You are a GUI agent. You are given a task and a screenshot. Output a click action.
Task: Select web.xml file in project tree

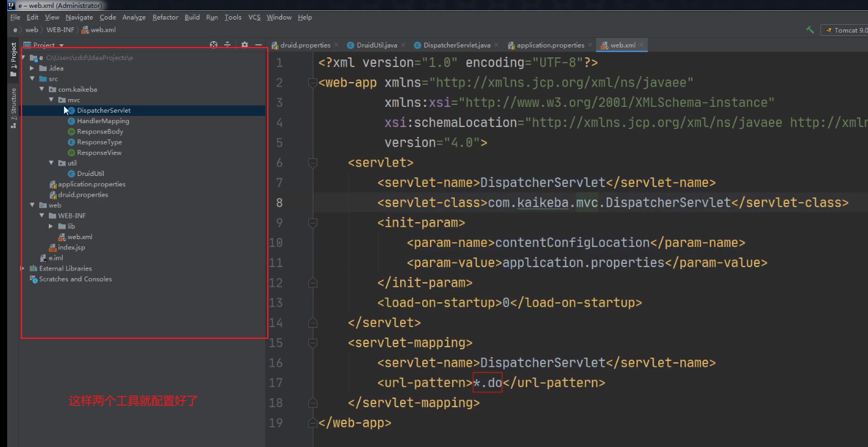point(75,237)
